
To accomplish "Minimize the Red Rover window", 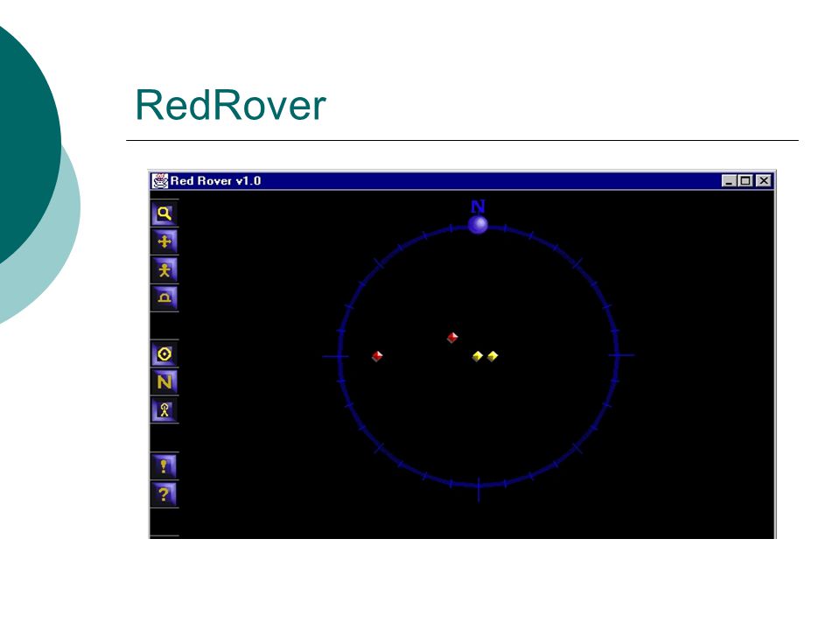I will click(728, 181).
